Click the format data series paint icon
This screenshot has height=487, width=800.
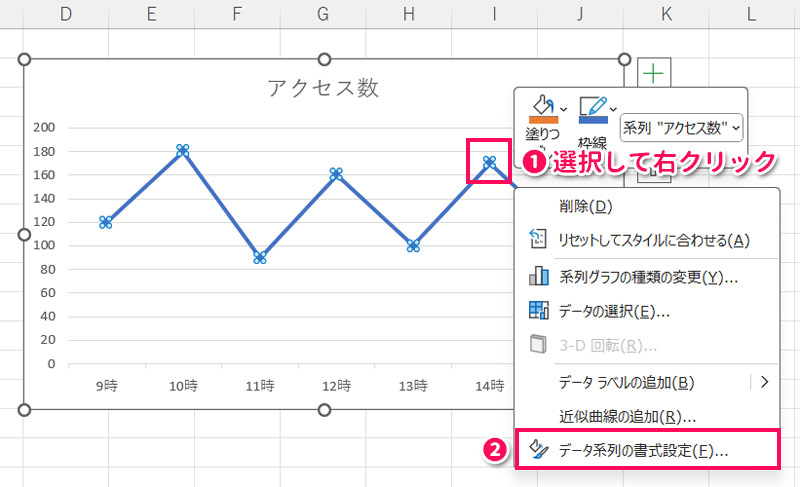click(539, 449)
